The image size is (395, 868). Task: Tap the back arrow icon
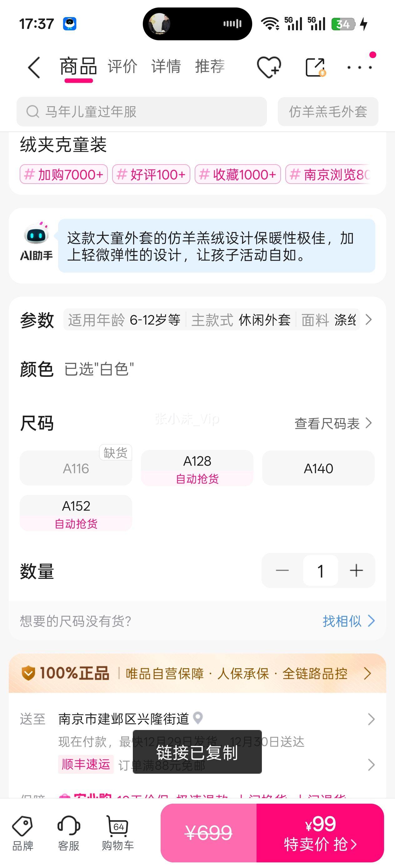click(34, 67)
